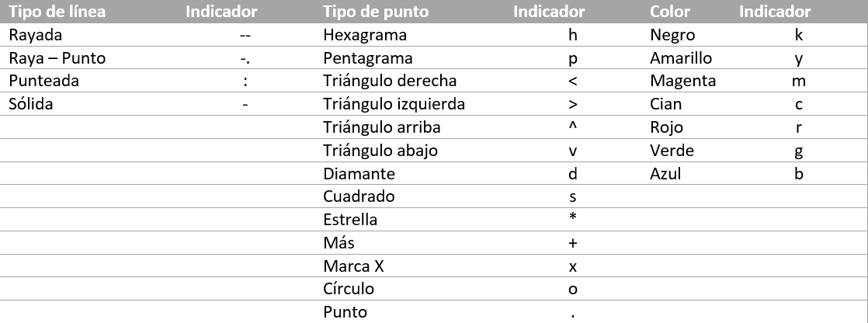Click the "Punteada" line type entry
Image resolution: width=868 pixels, height=323 pixels.
[x=43, y=81]
